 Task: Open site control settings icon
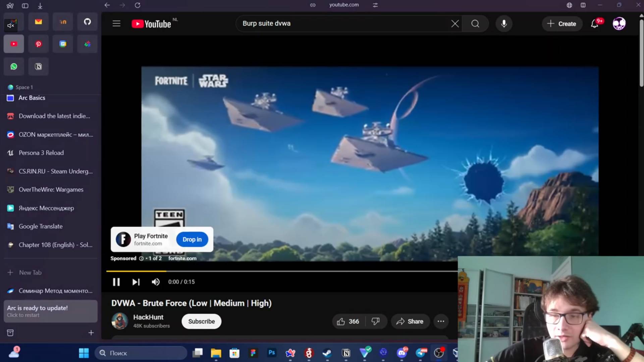375,5
